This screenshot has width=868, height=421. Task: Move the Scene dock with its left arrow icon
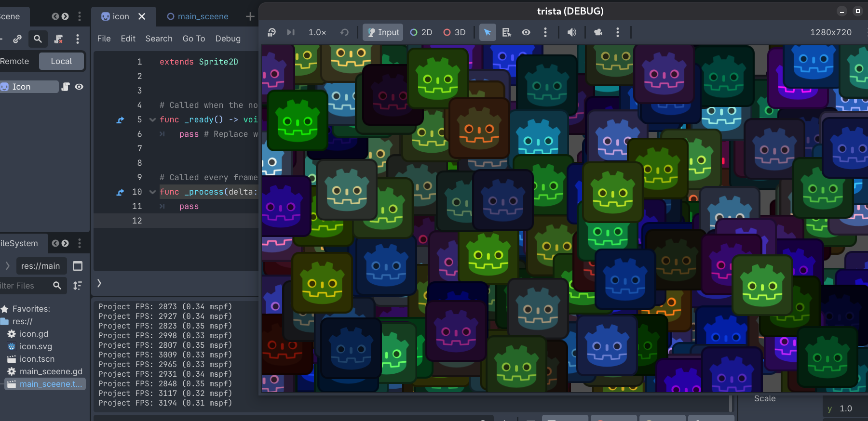pyautogui.click(x=55, y=16)
